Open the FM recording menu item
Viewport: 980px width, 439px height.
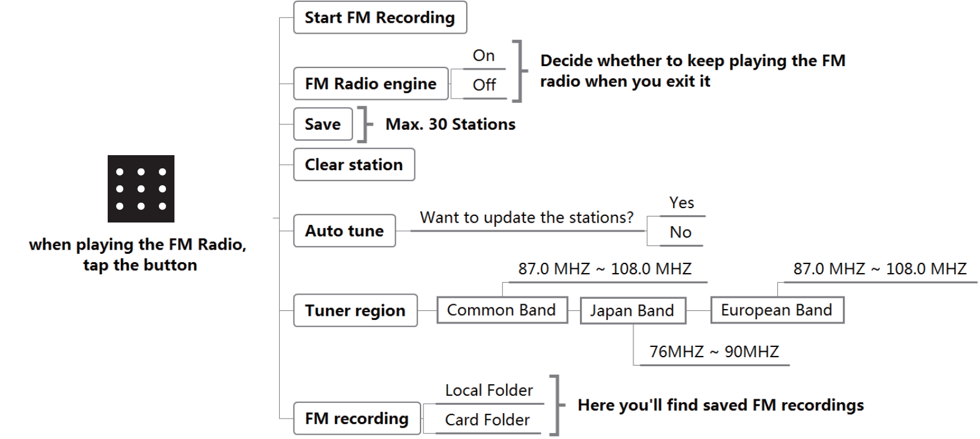(357, 419)
